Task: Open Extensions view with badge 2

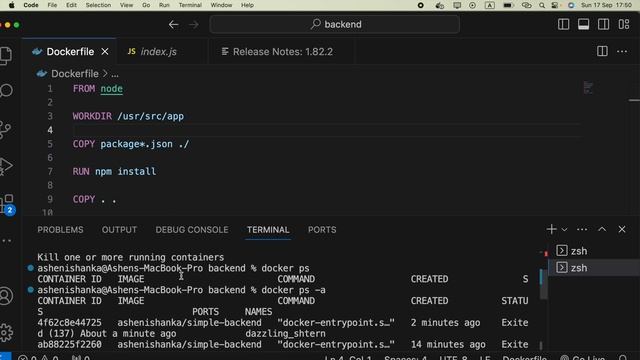Action: (7, 204)
